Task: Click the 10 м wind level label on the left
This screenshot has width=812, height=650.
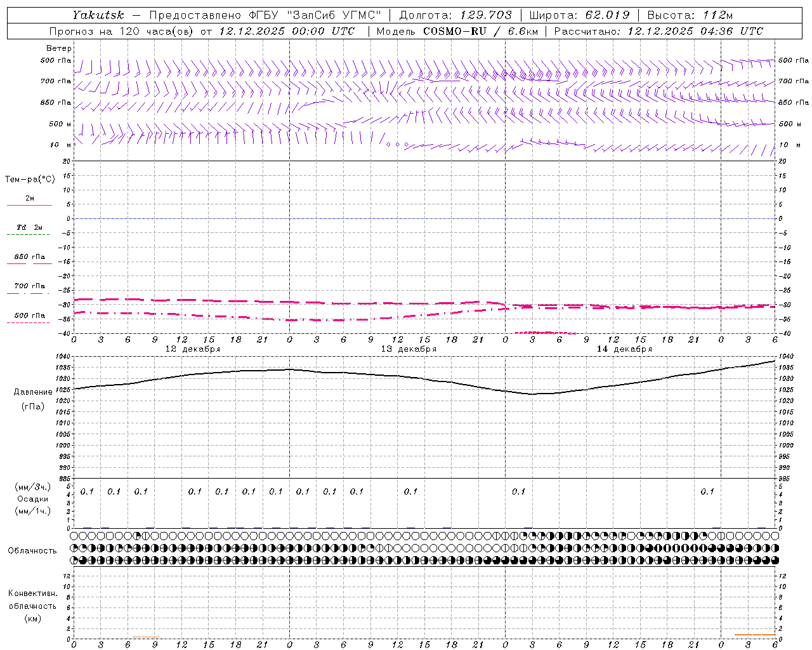Action: point(61,145)
